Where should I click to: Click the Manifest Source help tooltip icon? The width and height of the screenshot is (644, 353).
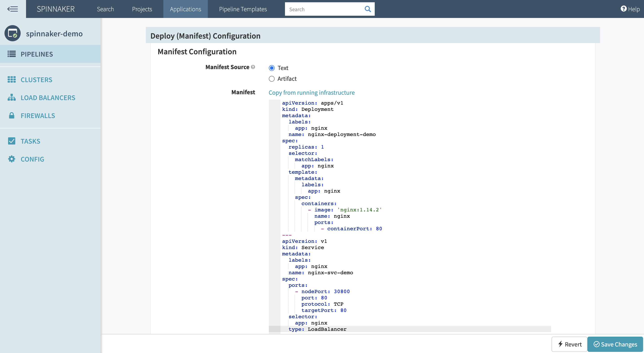coord(253,67)
